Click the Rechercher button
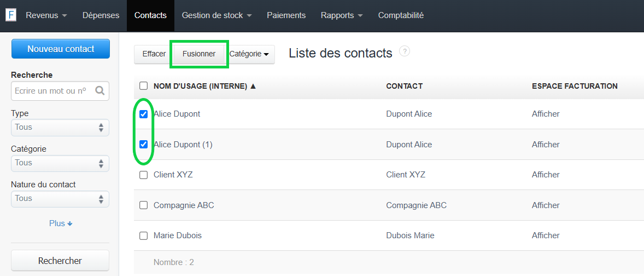The image size is (644, 276). 60,261
